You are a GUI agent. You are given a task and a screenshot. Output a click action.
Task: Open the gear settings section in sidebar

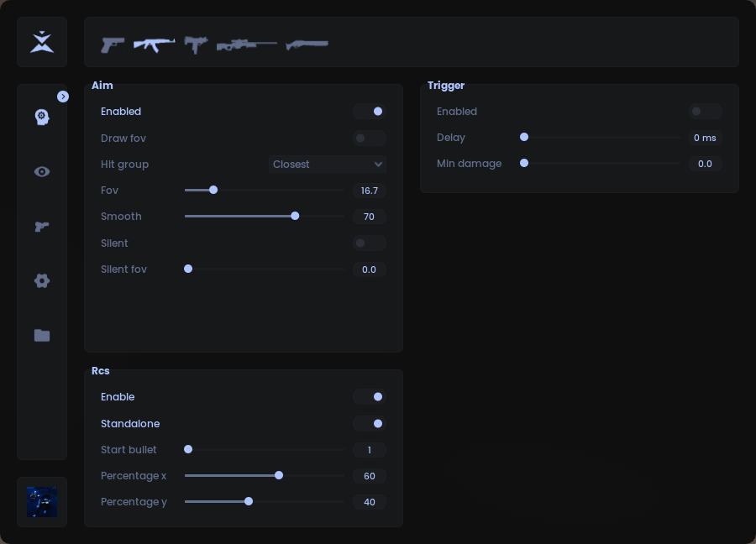(x=42, y=280)
